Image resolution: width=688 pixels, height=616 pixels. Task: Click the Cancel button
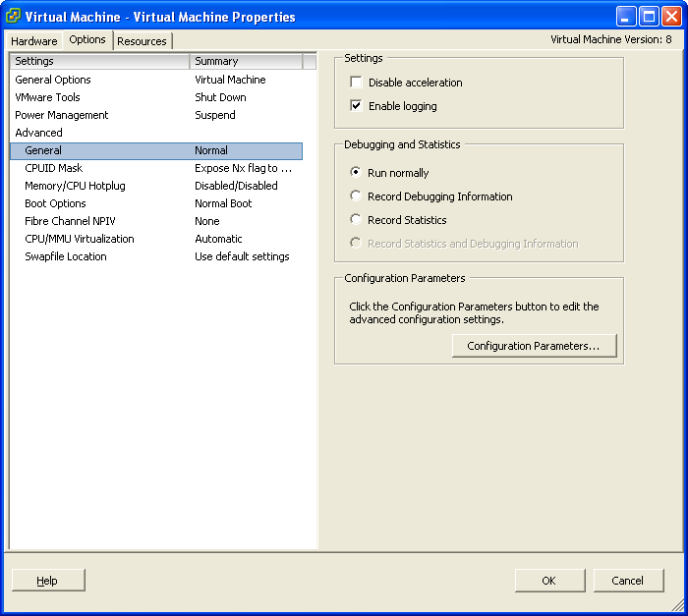628,581
